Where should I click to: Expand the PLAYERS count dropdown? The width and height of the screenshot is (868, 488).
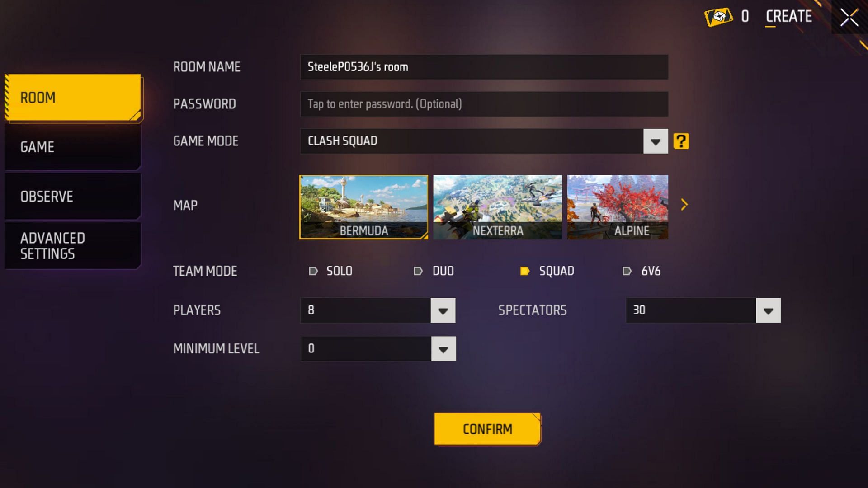click(x=443, y=310)
